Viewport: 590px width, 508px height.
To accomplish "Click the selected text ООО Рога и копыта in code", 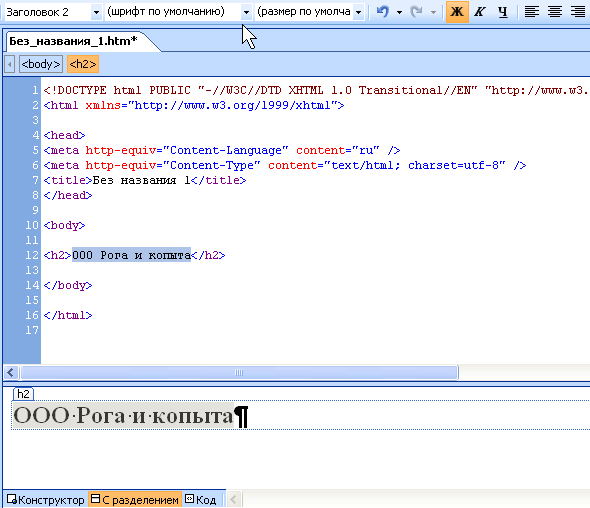I will tap(131, 255).
